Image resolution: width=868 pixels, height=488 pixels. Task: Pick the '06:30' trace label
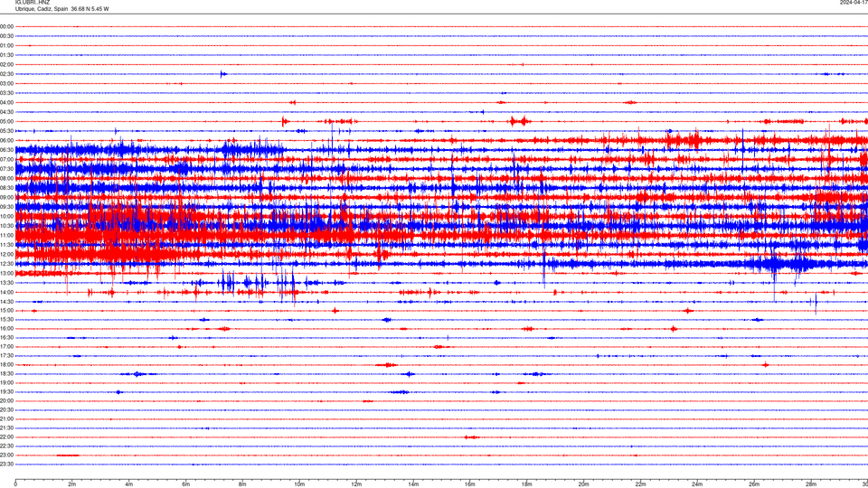pos(6,150)
